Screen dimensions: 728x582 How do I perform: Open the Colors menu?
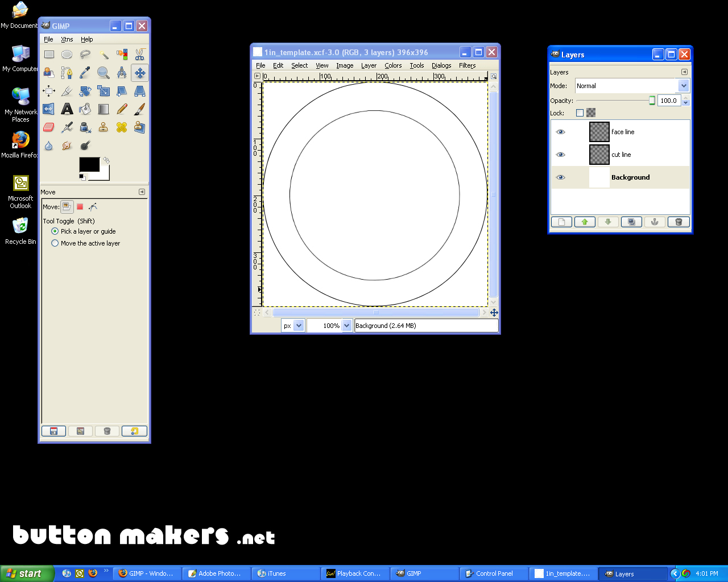[x=393, y=65]
